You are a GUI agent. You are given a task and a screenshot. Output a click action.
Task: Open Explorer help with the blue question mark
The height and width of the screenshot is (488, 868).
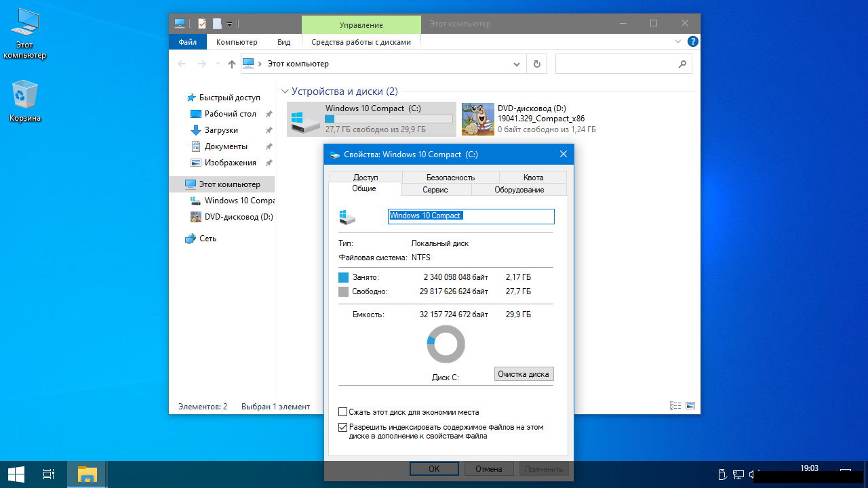[692, 41]
